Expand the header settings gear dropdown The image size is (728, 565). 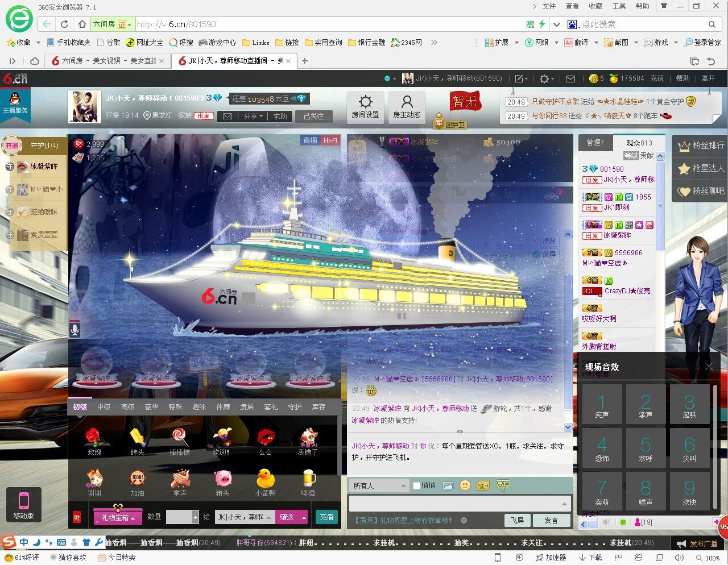[x=547, y=78]
